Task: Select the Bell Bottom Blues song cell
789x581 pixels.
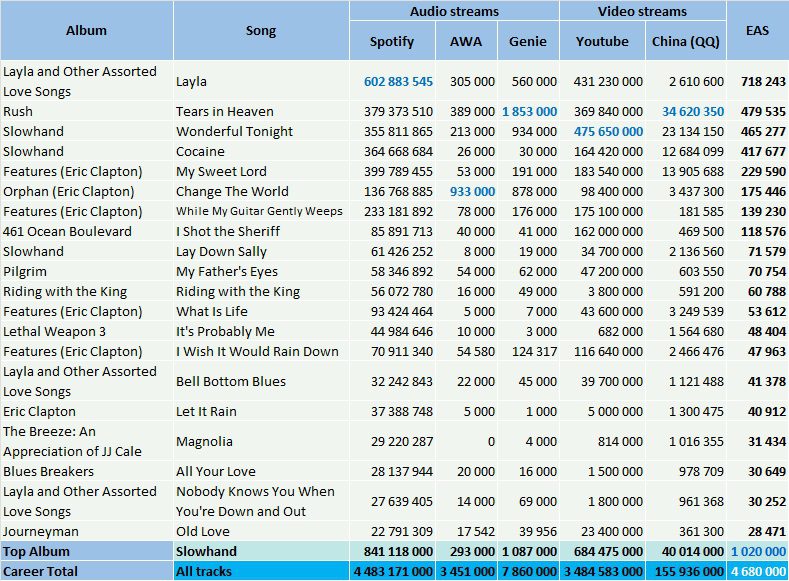Action: [x=261, y=381]
